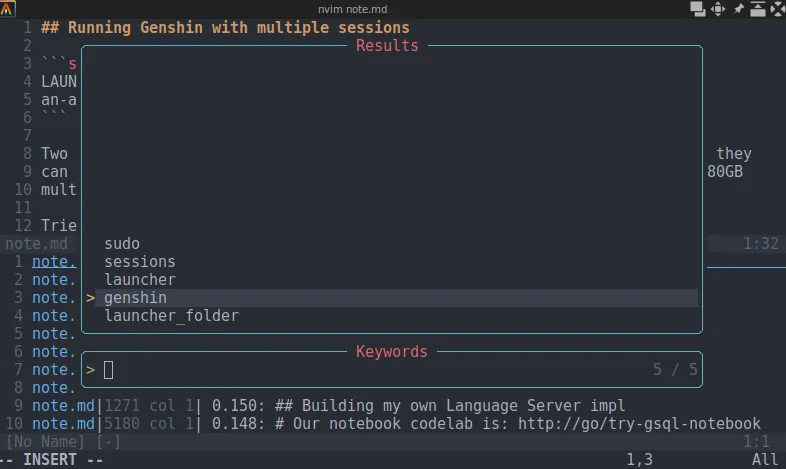The image size is (786, 469).
Task: Click the four-arrow move icon in title bar
Action: (717, 9)
